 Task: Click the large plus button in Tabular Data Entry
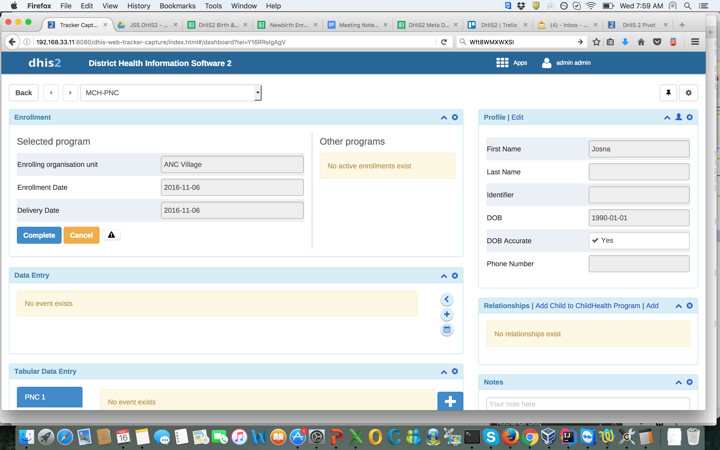pyautogui.click(x=450, y=401)
